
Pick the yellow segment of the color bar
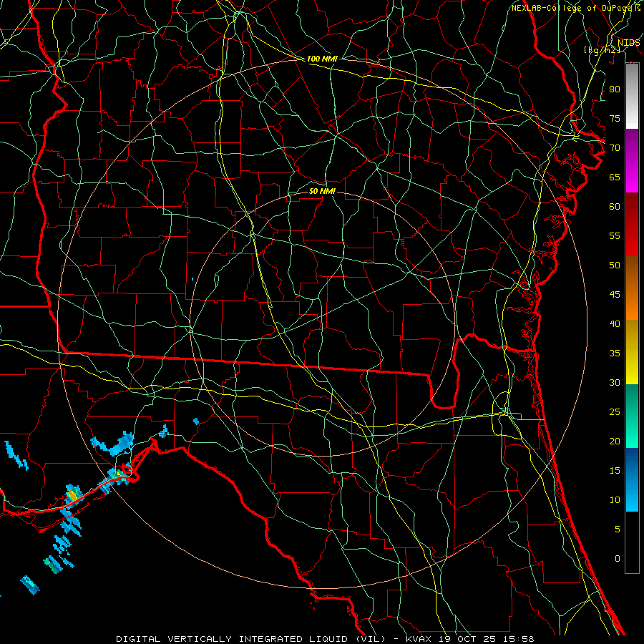(632, 352)
